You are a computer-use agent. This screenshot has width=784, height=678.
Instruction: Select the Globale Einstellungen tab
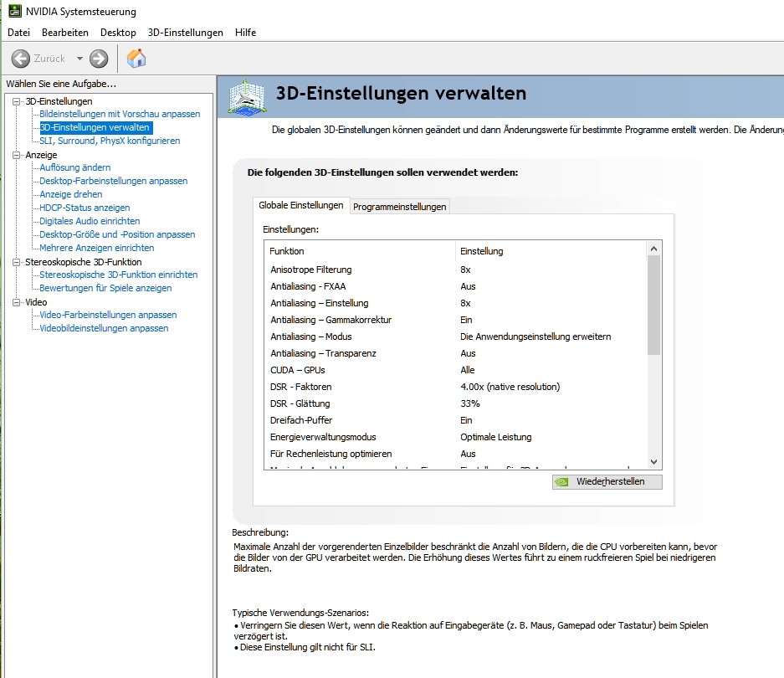[301, 205]
